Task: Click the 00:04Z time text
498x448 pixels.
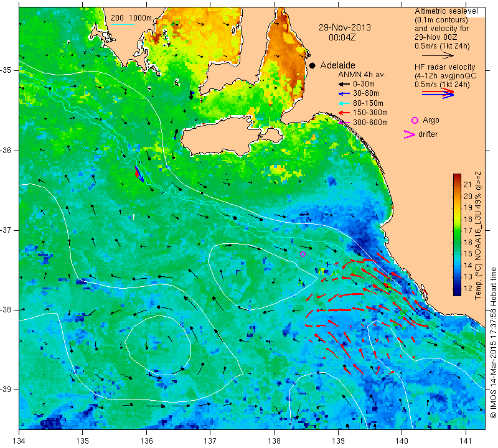Action: [x=342, y=37]
